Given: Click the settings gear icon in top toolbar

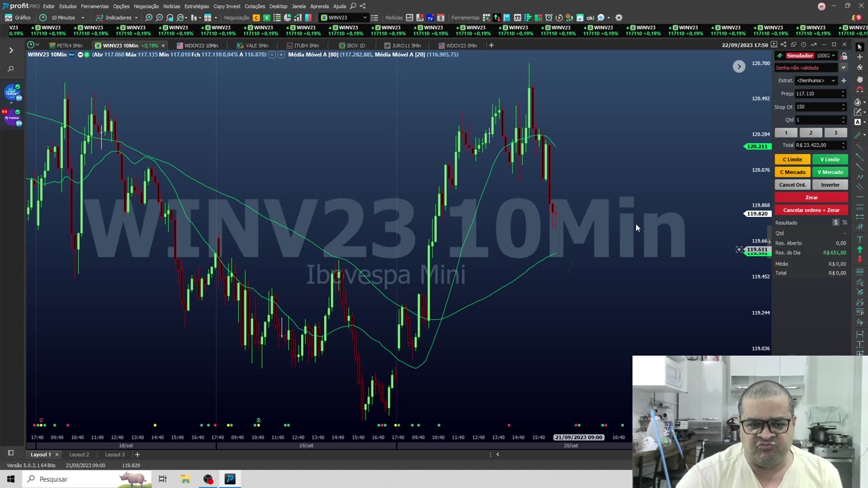Looking at the screenshot, I should tap(618, 18).
